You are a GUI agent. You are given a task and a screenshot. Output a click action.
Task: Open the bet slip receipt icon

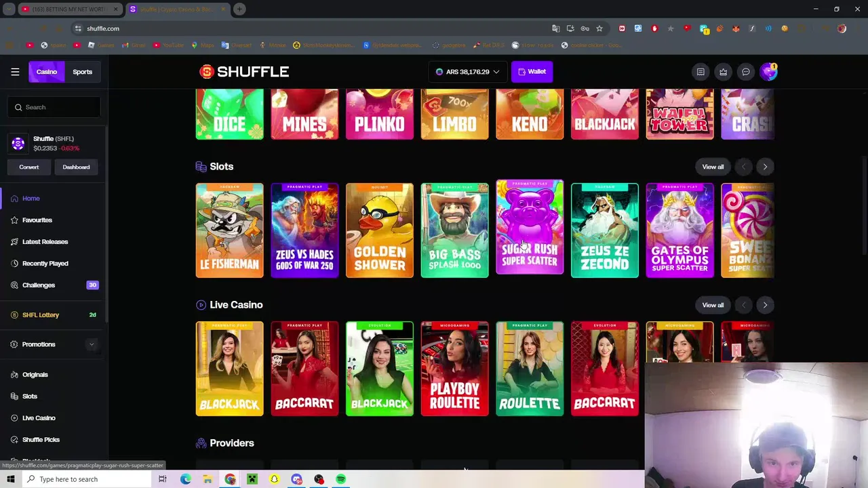click(x=701, y=72)
